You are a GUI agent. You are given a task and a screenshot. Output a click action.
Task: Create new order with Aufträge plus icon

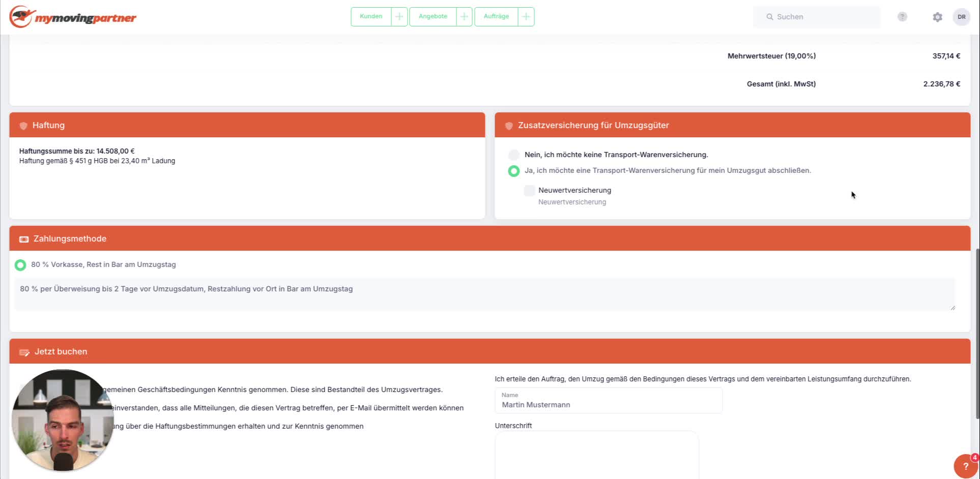point(526,17)
